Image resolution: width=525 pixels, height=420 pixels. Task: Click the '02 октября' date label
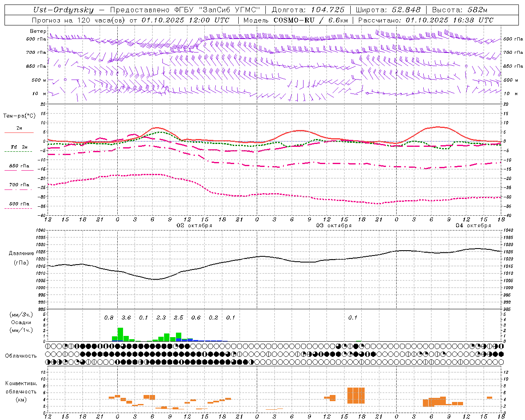194,226
